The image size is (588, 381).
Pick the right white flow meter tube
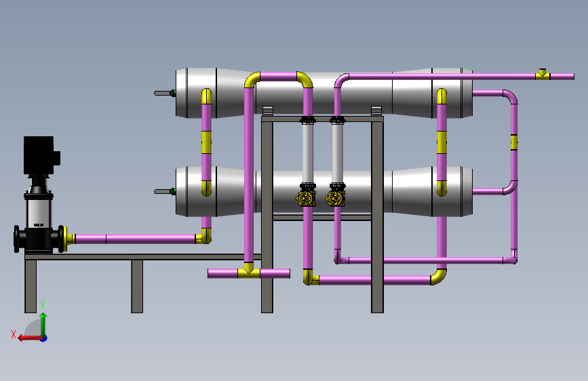pyautogui.click(x=337, y=154)
